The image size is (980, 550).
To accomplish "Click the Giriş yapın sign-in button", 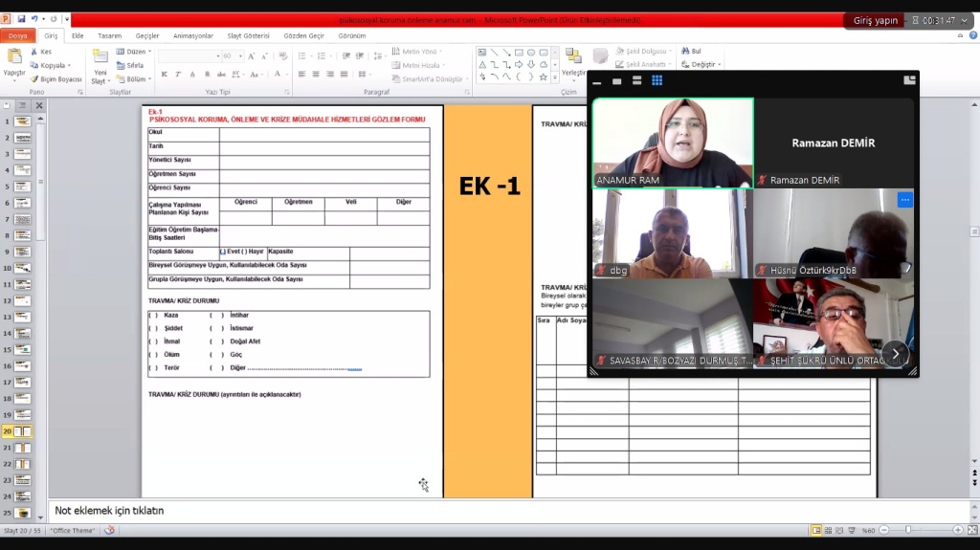I will point(873,20).
